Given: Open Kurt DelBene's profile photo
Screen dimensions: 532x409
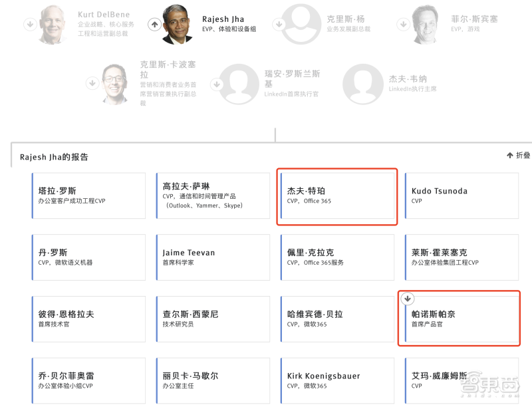Looking at the screenshot, I should 53,25.
